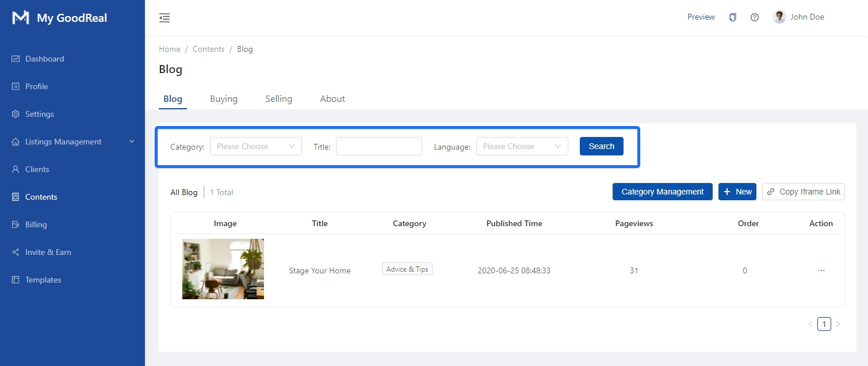Click the Search button
868x366 pixels.
coord(601,146)
